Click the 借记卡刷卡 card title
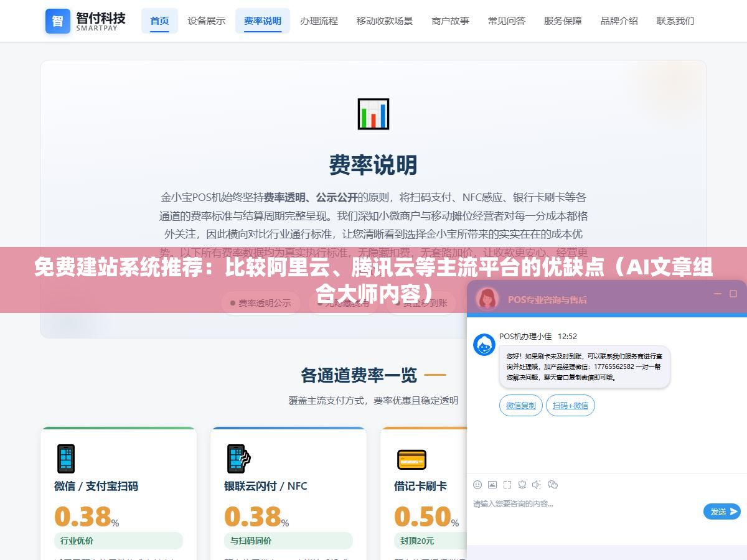747x560 pixels. click(420, 486)
